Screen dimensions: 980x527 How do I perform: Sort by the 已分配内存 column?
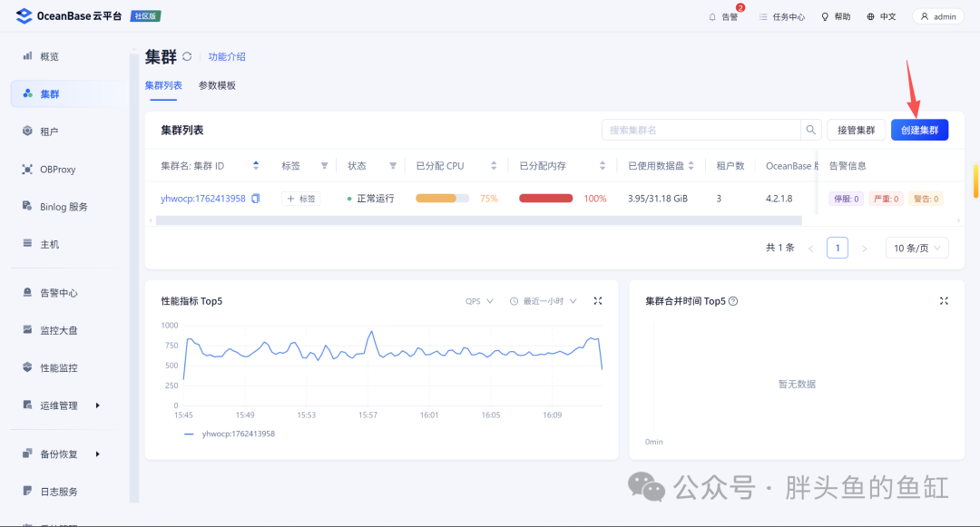tap(603, 165)
